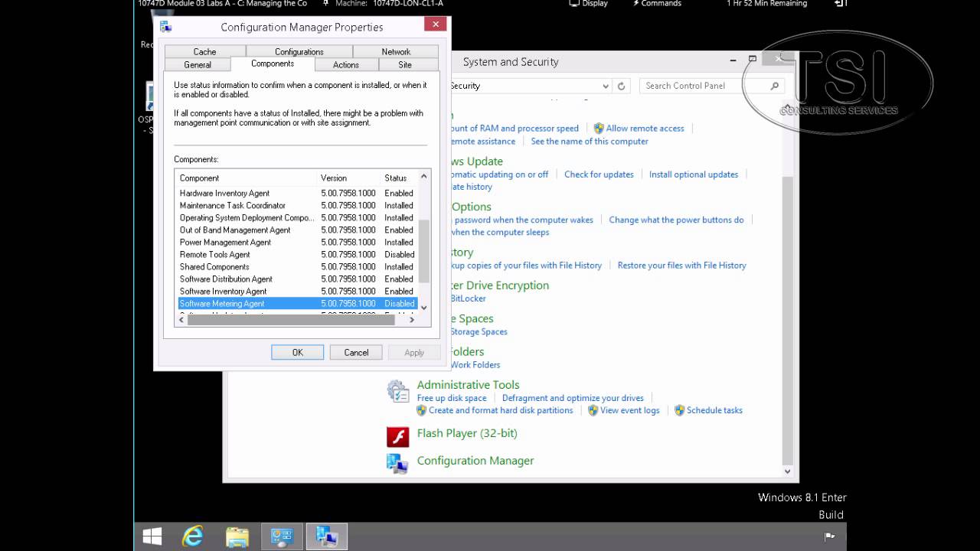The width and height of the screenshot is (980, 551).
Task: Click the OK button
Action: click(298, 352)
